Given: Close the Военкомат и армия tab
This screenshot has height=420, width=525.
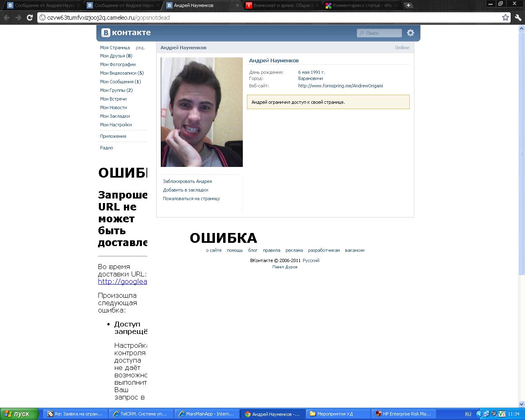Looking at the screenshot, I should coord(317,5).
